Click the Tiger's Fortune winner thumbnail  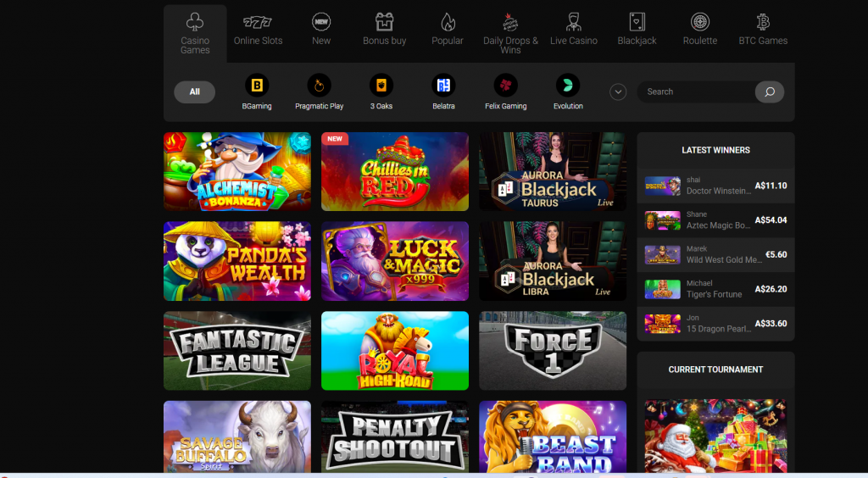pos(663,289)
